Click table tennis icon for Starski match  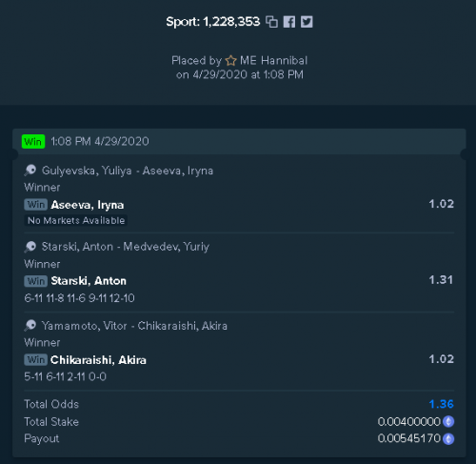30,247
